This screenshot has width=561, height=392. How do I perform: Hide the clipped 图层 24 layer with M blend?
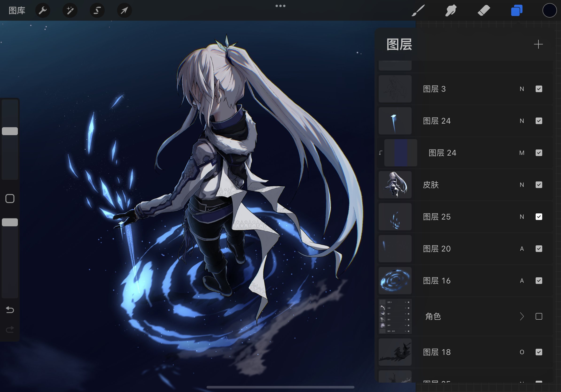tap(539, 153)
